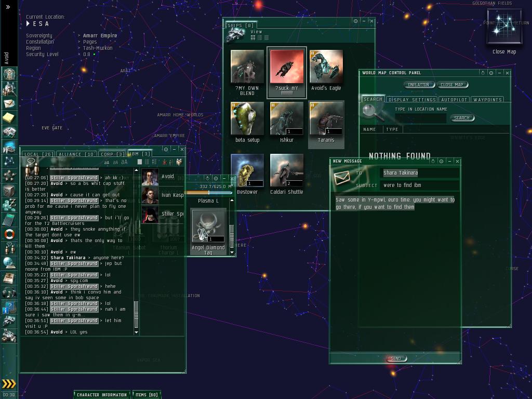
Task: Open the mail envelope icon in sidebar
Action: coord(9,103)
